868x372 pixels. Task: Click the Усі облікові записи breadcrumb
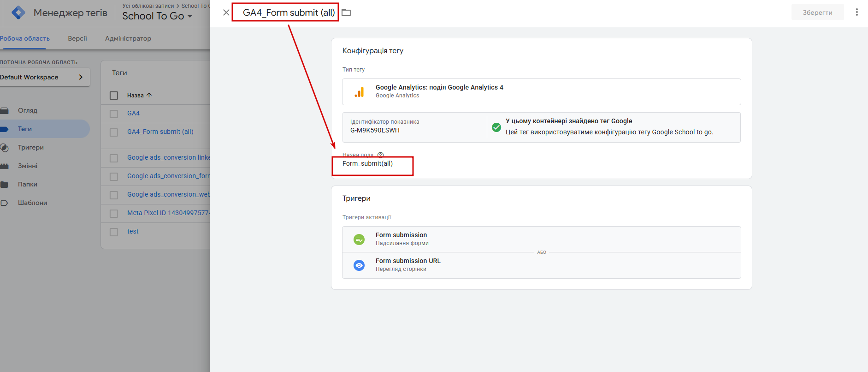click(x=148, y=6)
